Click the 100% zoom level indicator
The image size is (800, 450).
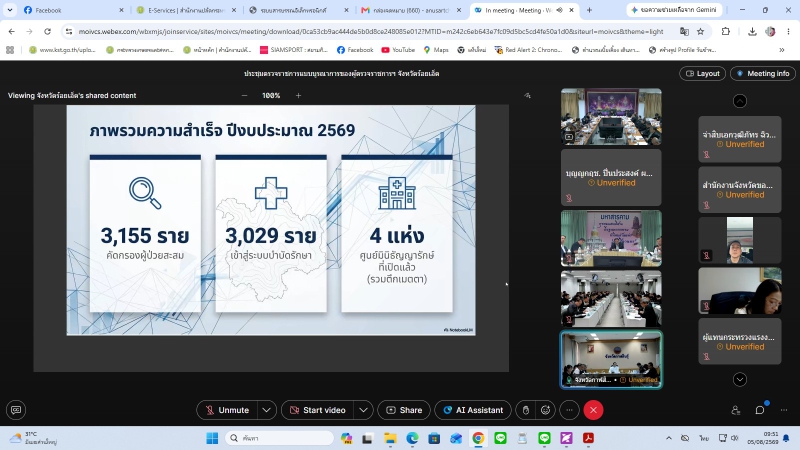(271, 95)
